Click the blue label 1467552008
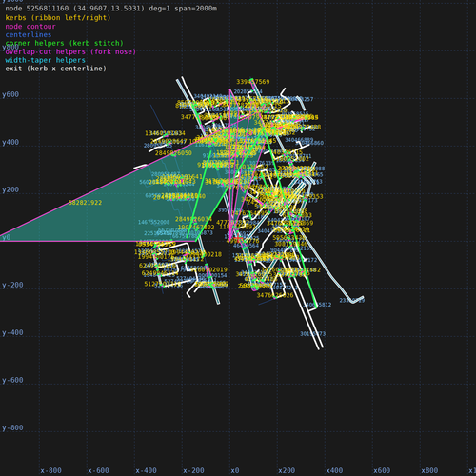 [154, 222]
